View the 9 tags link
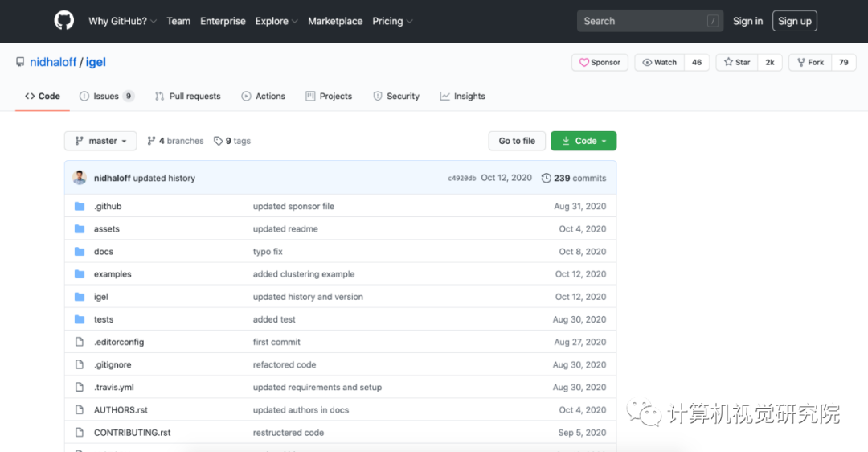 click(232, 141)
